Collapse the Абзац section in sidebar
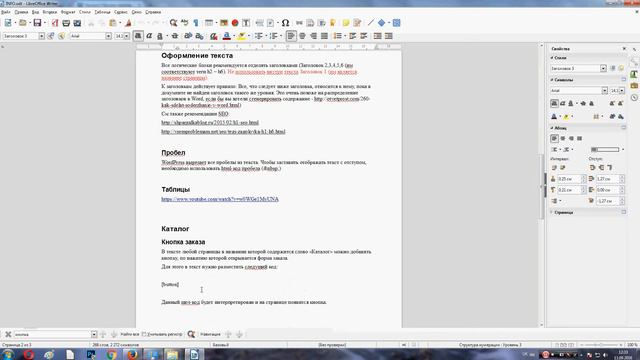 pyautogui.click(x=552, y=128)
